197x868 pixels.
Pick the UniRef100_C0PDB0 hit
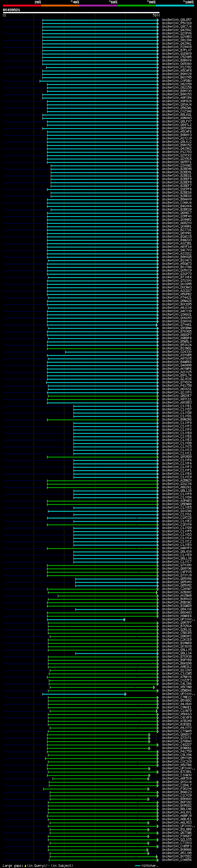176,81
